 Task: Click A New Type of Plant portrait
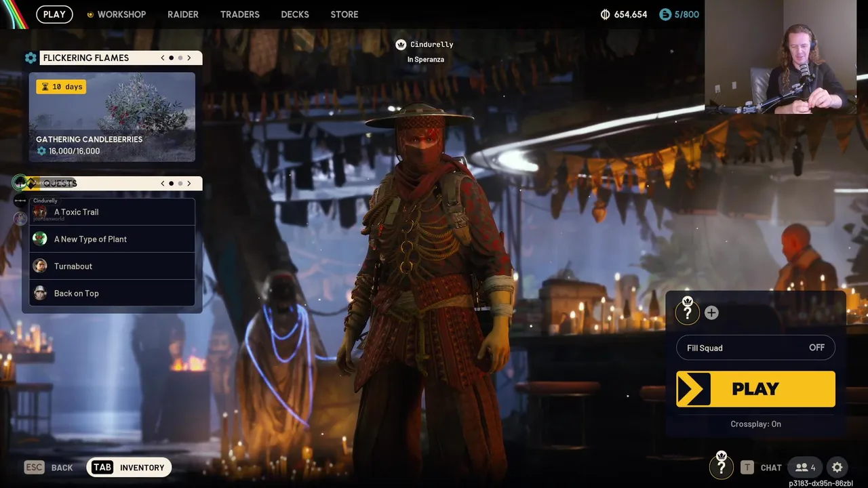coord(40,239)
